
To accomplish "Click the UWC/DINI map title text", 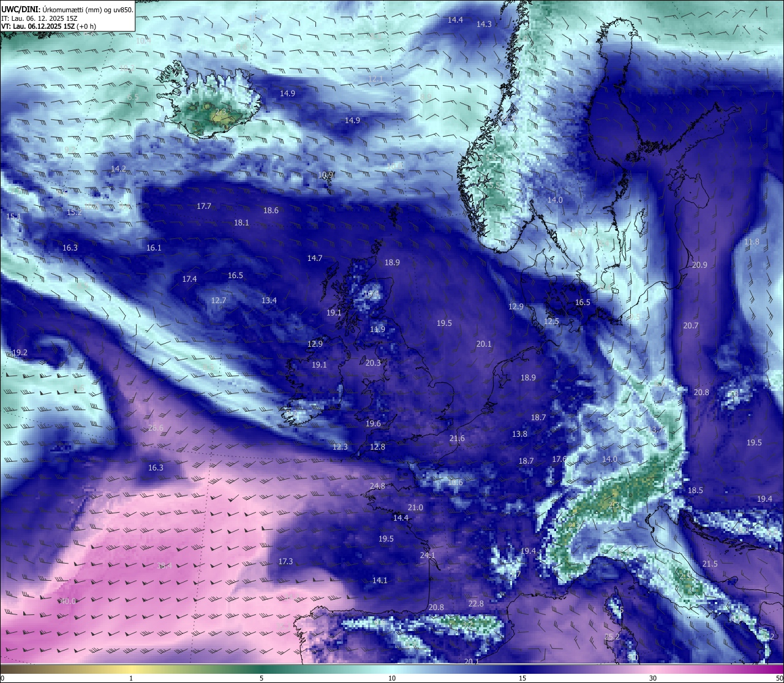I will click(67, 9).
